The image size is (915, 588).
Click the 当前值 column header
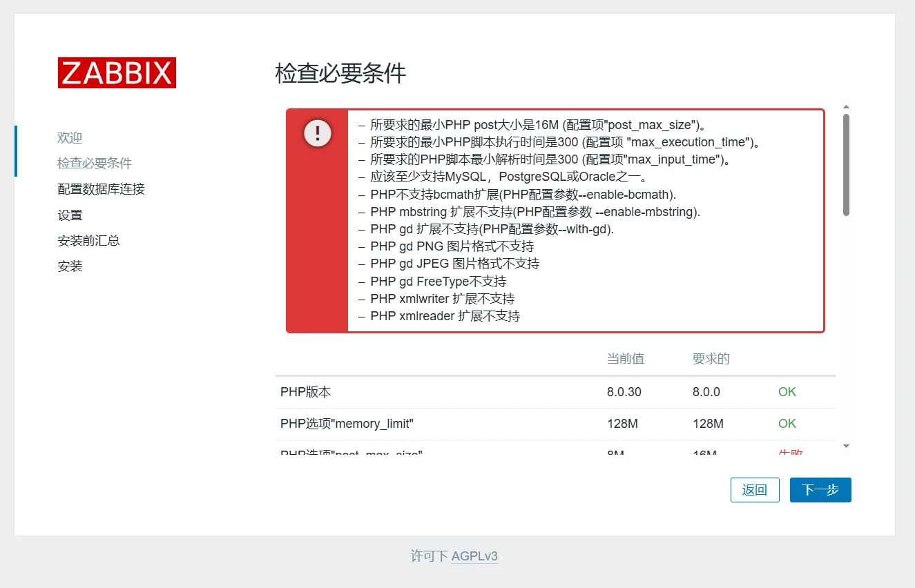[x=625, y=359]
